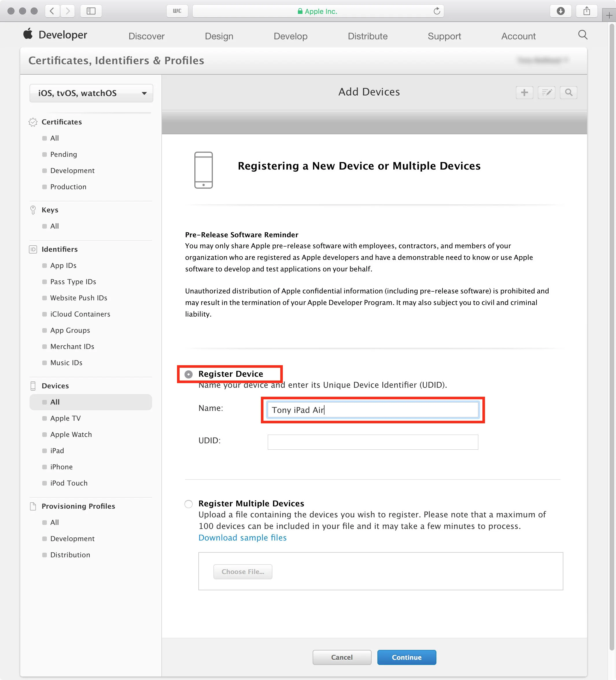Select Register Multiple Devices radio button

189,504
